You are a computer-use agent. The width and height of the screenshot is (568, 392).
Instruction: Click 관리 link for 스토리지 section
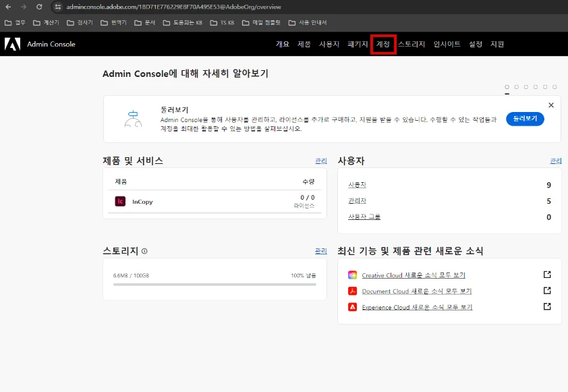pos(321,251)
